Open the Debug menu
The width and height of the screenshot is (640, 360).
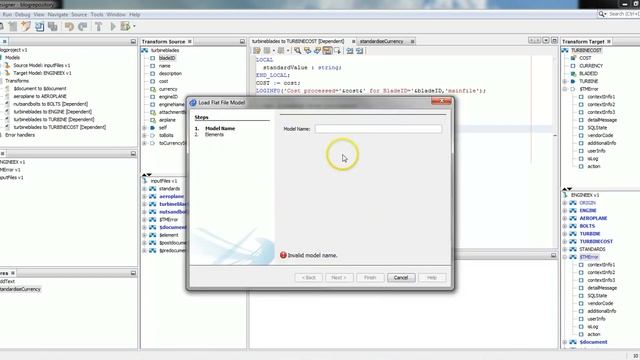click(22, 15)
